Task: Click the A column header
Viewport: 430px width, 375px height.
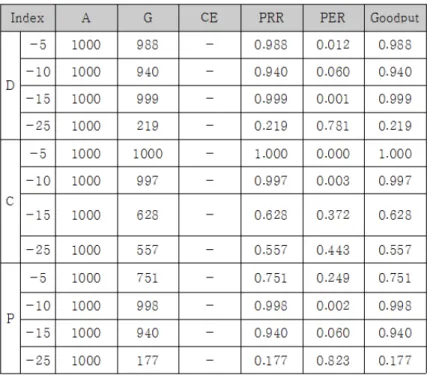Action: [86, 18]
